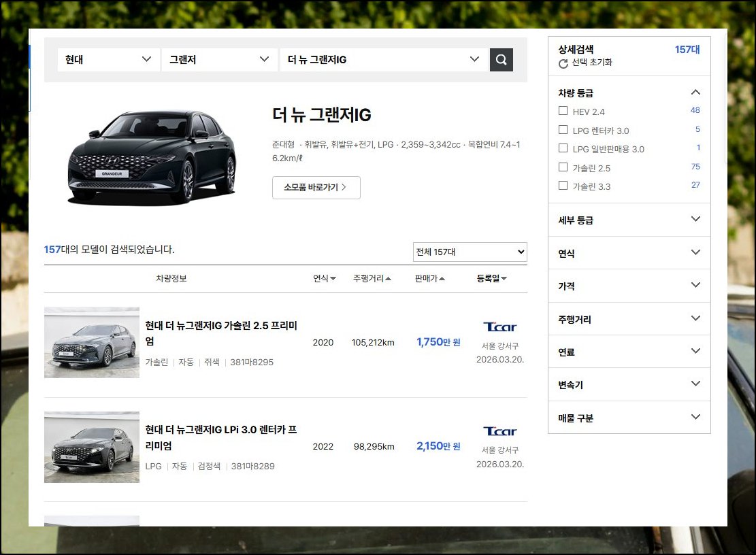Viewport: 756px width, 555px height.
Task: Check the LPG 일반판매용 3.0 checkbox
Action: (x=563, y=148)
